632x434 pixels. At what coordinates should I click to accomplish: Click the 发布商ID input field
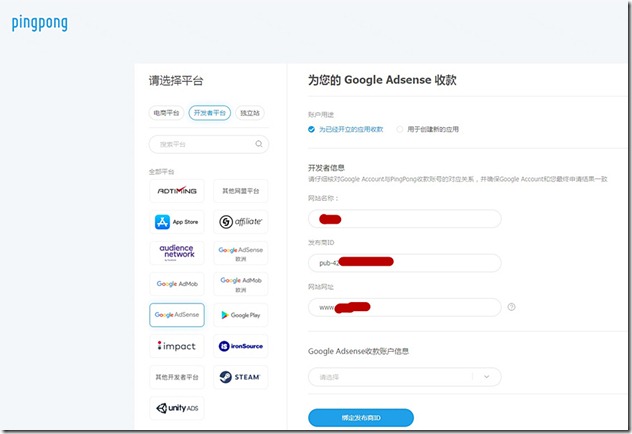point(404,263)
